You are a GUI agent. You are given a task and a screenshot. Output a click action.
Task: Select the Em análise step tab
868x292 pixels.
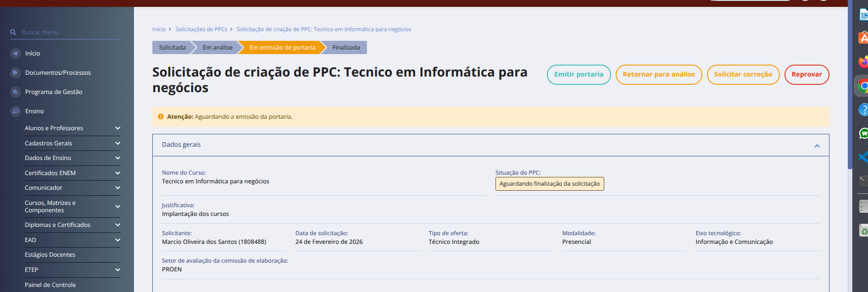(217, 48)
